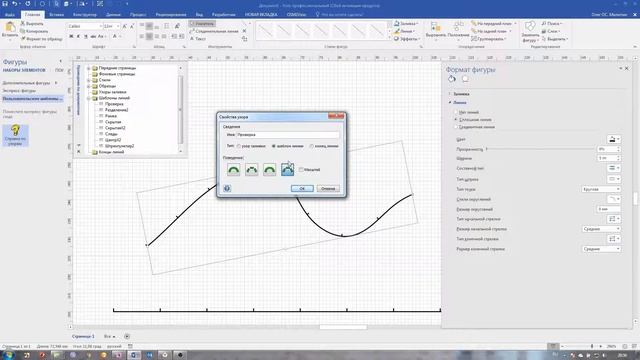
Task: Click the fill bucket icon in Format Shape panel
Action: pyautogui.click(x=451, y=79)
